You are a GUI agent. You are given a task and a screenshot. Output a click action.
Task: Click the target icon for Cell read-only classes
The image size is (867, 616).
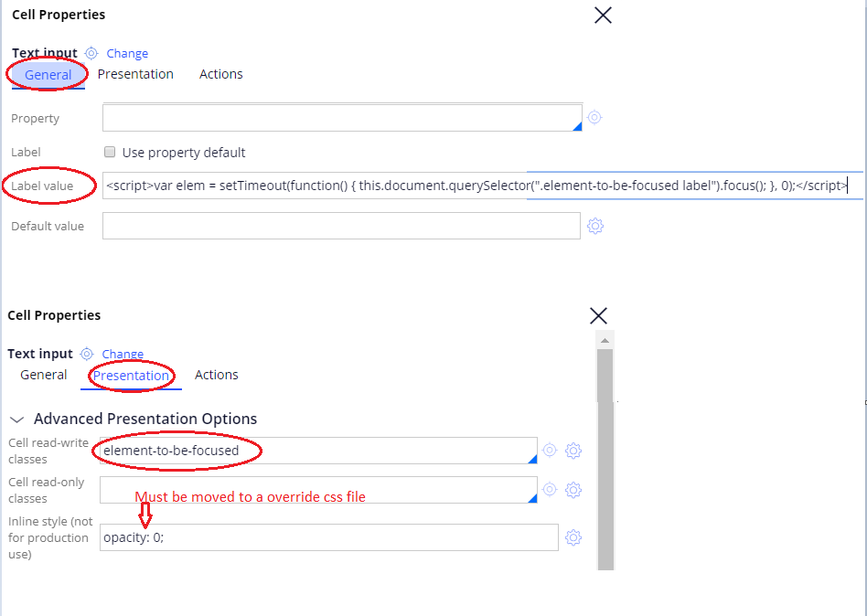coord(550,490)
